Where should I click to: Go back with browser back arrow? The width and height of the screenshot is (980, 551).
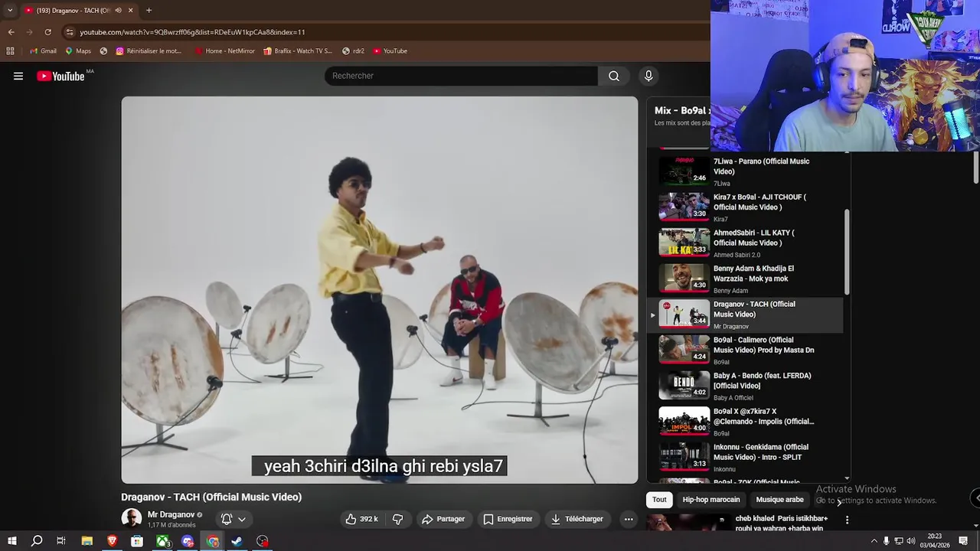point(11,32)
